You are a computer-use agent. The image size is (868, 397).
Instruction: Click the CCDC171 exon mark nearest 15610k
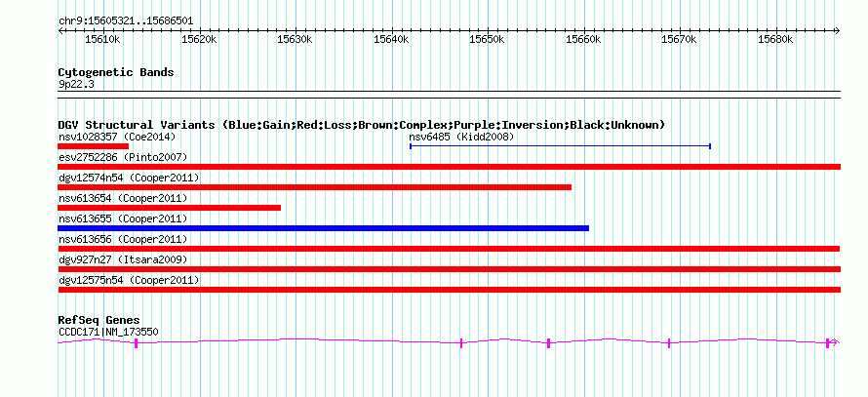pos(137,343)
